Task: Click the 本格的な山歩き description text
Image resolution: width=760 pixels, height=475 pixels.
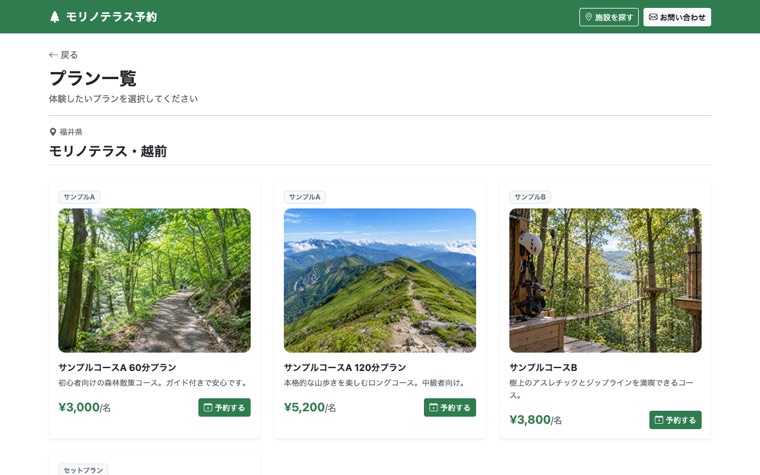Action: point(375,383)
